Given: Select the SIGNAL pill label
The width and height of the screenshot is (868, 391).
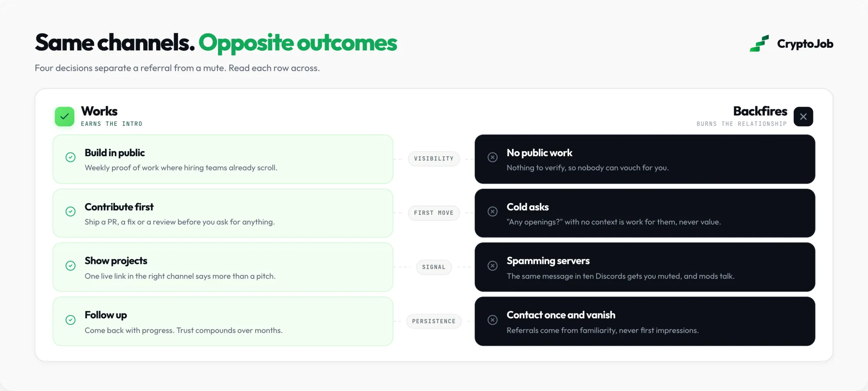Looking at the screenshot, I should (x=434, y=267).
